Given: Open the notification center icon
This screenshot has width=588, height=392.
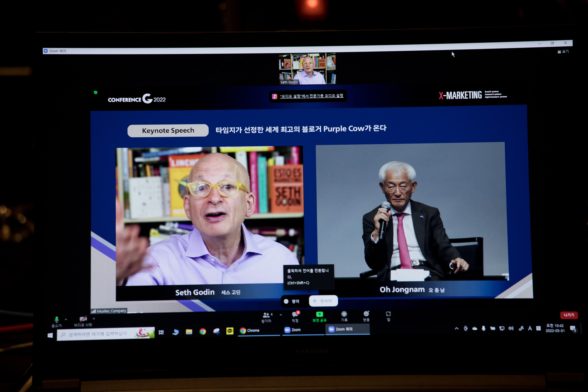Looking at the screenshot, I should tap(573, 329).
